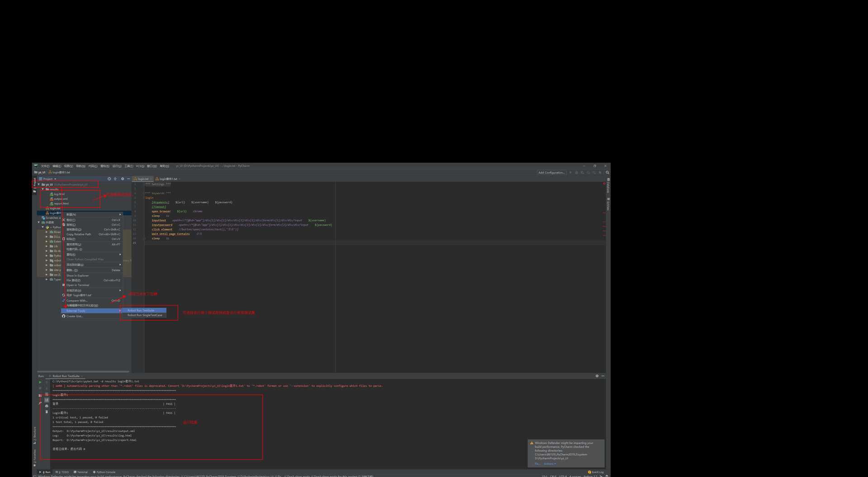
Task: Click the Fix link in Defender notification
Action: coord(537,463)
